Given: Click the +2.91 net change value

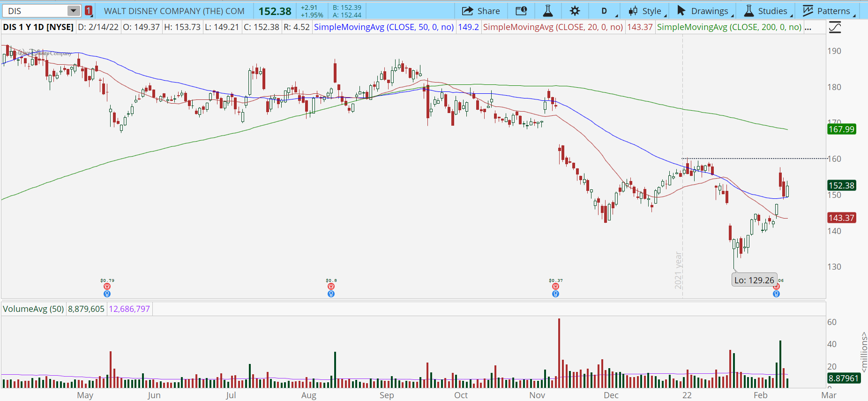Looking at the screenshot, I should tap(309, 8).
